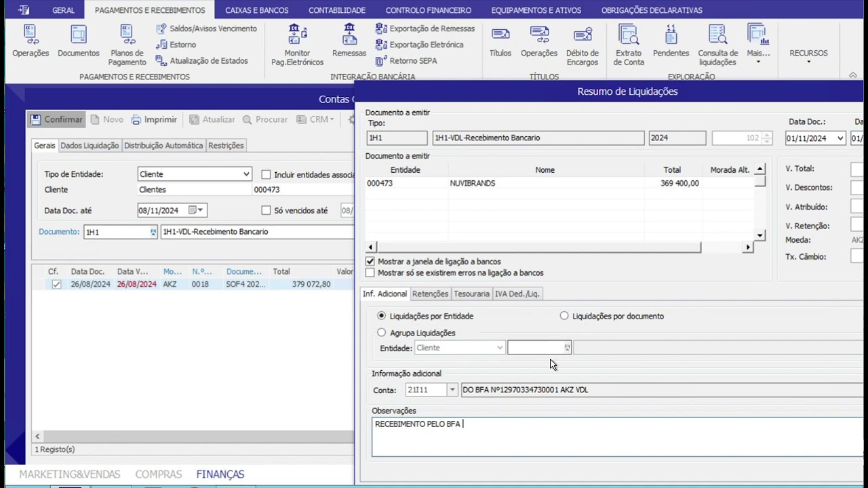
Task: Switch to CONTROLO FINANCEIRO tab
Action: [x=429, y=10]
